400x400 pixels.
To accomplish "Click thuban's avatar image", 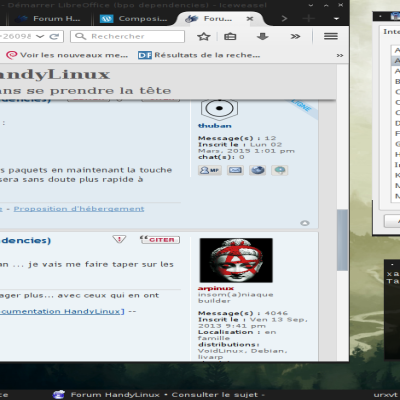I will point(219,109).
